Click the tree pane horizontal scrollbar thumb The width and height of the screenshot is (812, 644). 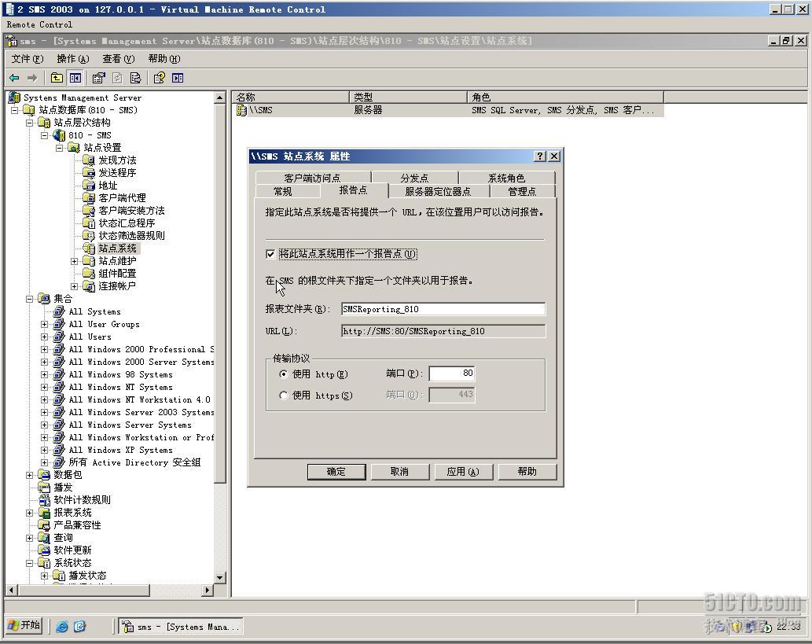84,590
